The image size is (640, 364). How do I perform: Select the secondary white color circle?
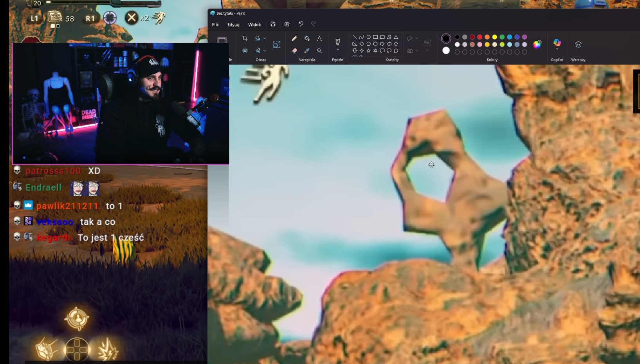pyautogui.click(x=446, y=50)
